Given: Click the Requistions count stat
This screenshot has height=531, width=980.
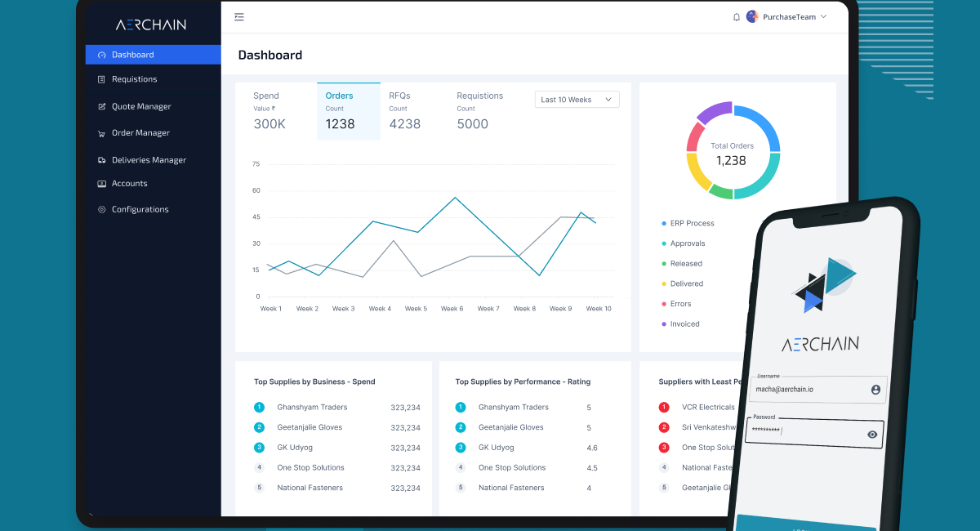Looking at the screenshot, I should coord(480,110).
